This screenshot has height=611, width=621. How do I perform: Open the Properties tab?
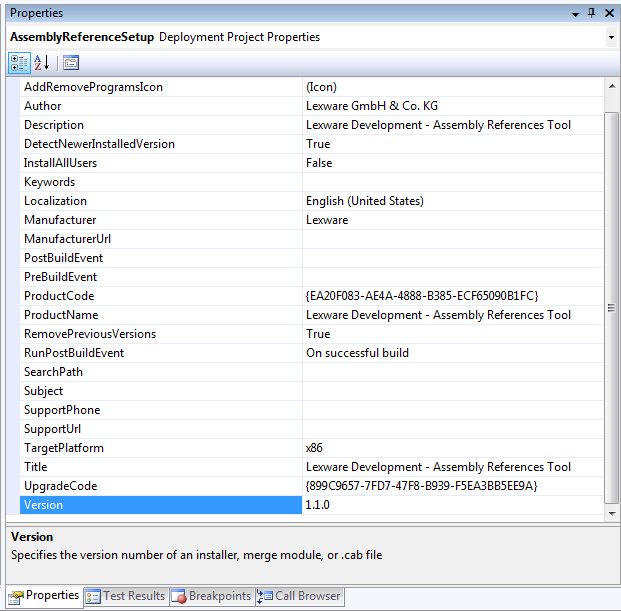(x=44, y=596)
